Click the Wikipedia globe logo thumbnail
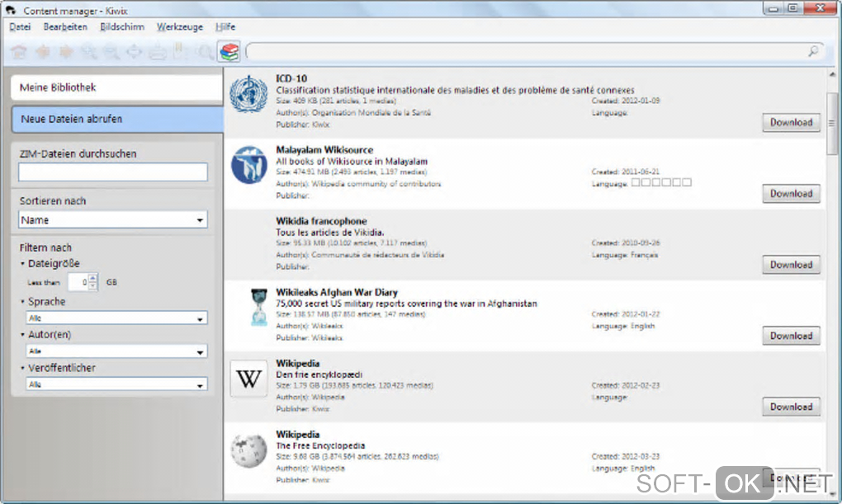Image resolution: width=842 pixels, height=504 pixels. (x=248, y=450)
